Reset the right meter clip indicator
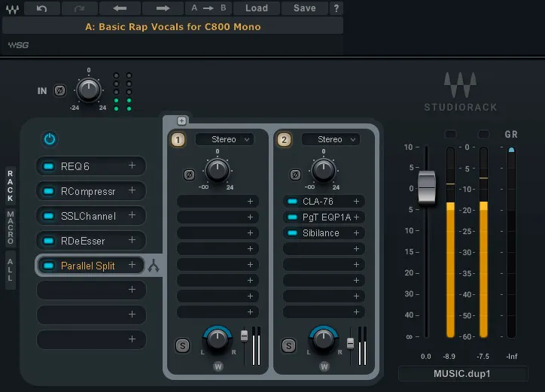The image size is (545, 392). pos(483,134)
